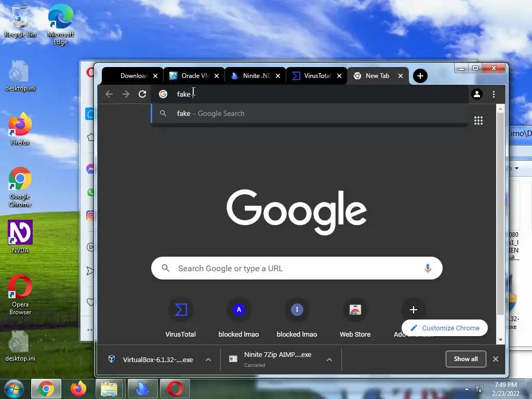Click the Chrome forward arrow
Screen dimensions: 532x399
pyautogui.click(x=126, y=94)
